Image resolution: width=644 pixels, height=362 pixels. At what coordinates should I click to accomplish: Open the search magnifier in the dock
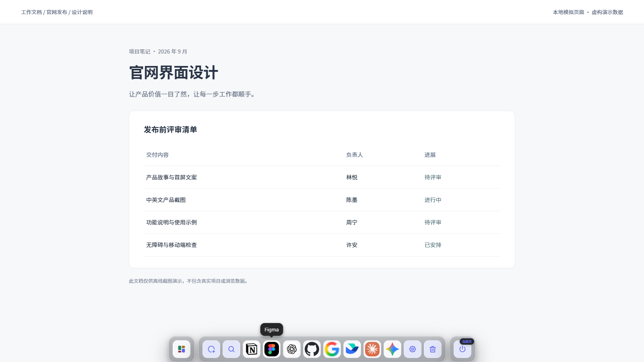[231, 349]
